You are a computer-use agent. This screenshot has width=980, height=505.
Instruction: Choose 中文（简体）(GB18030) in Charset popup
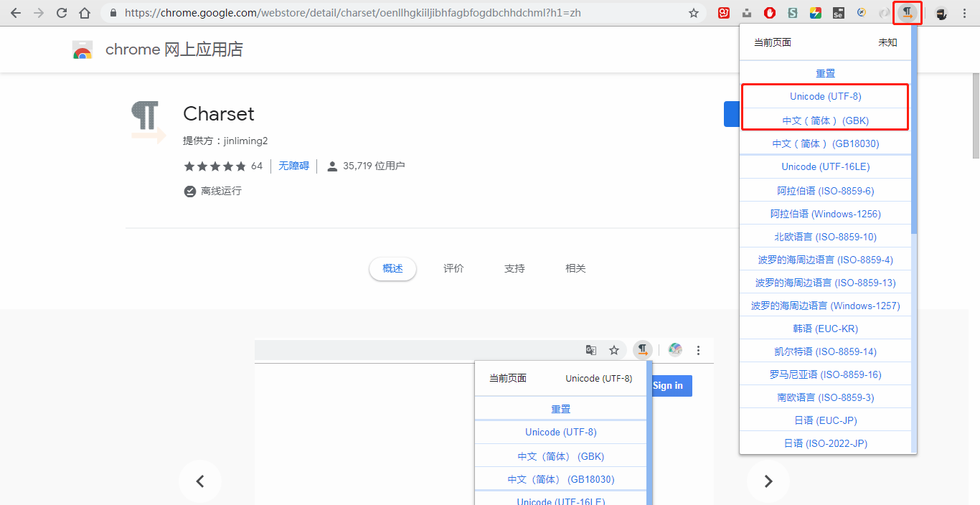[x=825, y=143]
